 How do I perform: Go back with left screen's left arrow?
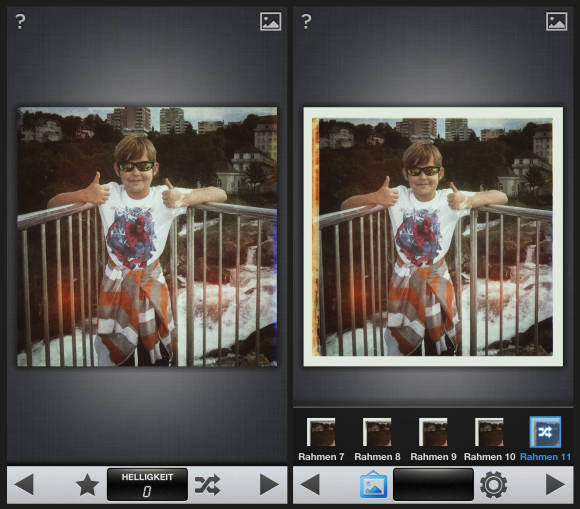(24, 484)
